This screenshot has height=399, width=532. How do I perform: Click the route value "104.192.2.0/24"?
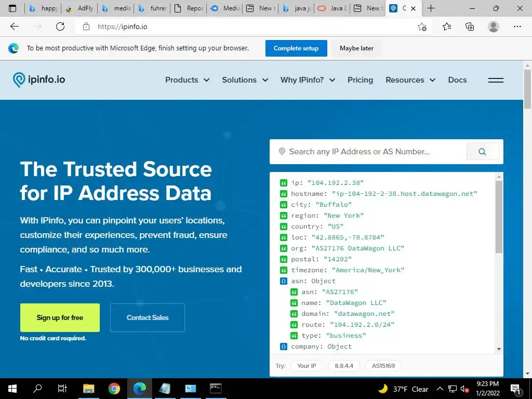point(362,325)
